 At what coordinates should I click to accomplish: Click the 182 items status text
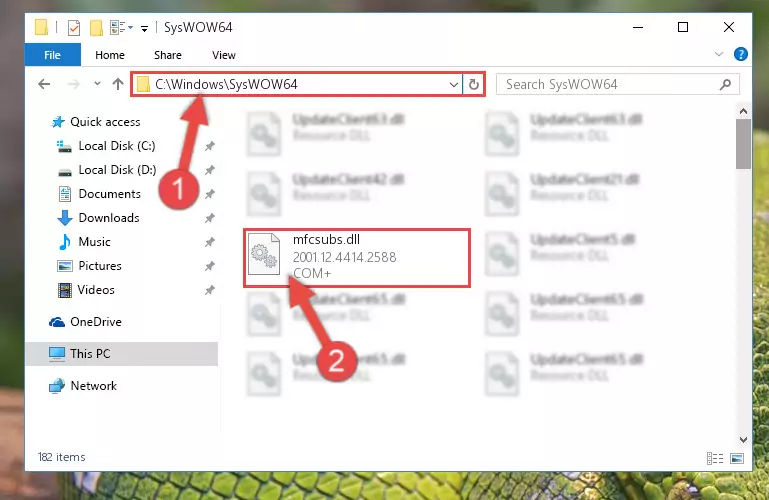(61, 457)
